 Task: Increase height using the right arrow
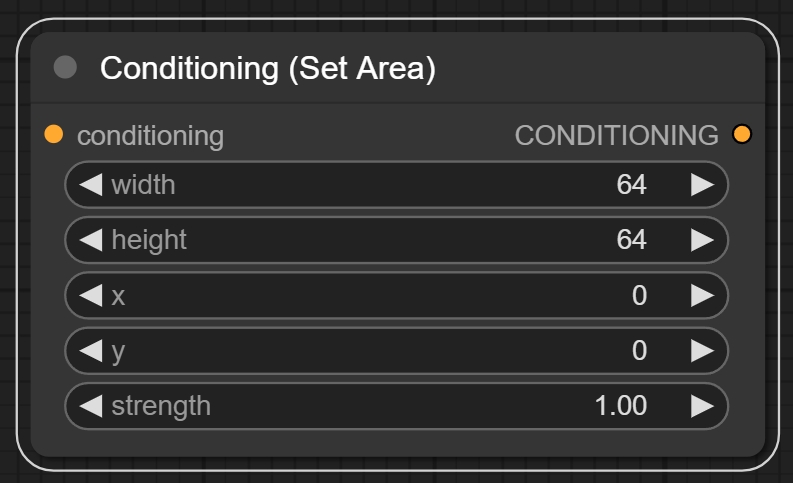702,240
